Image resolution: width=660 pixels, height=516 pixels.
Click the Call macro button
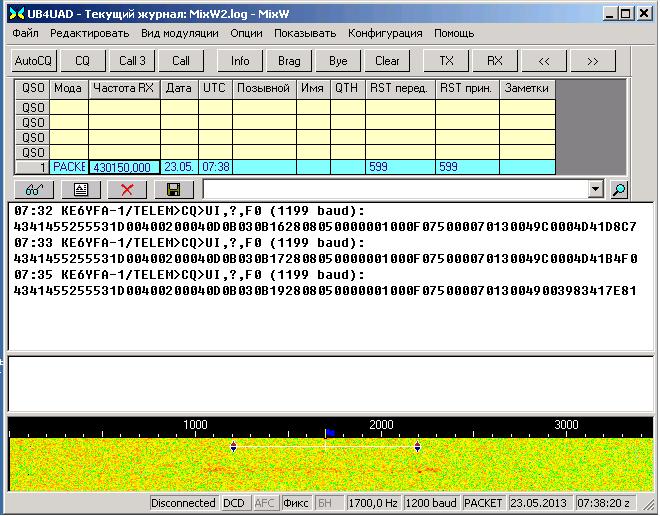[181, 61]
